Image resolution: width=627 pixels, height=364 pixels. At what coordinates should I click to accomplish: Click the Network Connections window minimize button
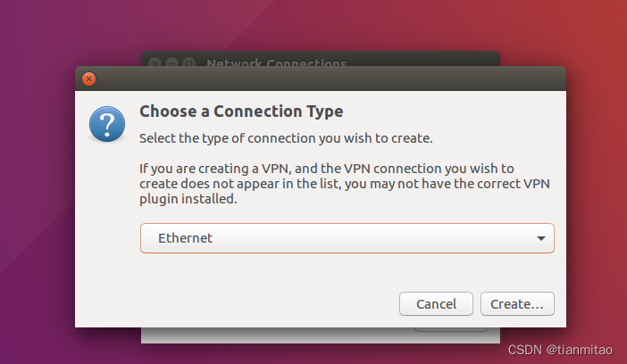171,63
